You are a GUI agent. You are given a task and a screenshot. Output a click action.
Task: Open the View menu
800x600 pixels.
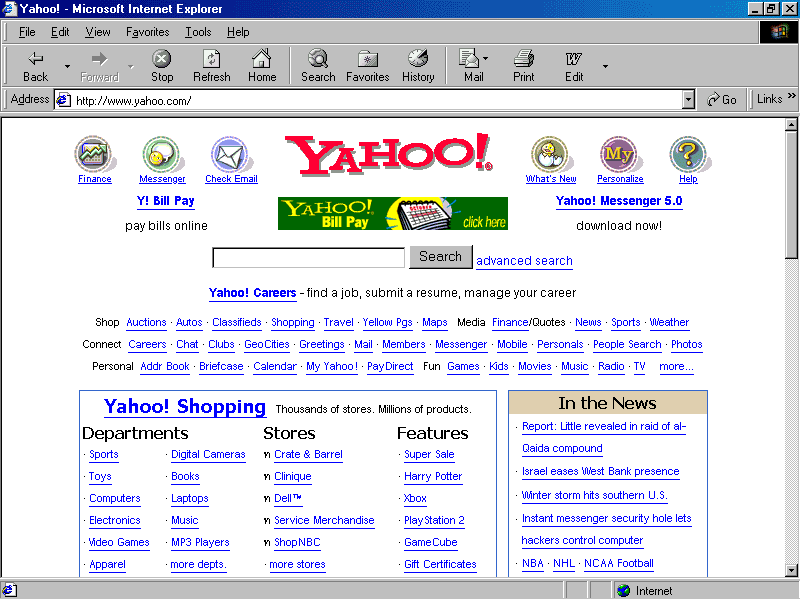point(97,32)
